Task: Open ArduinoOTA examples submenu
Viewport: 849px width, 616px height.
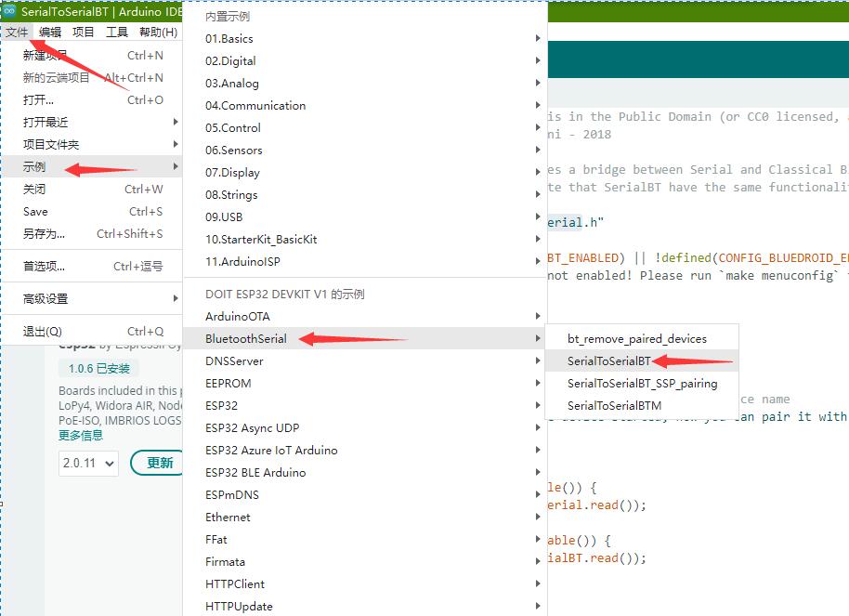Action: (x=365, y=316)
